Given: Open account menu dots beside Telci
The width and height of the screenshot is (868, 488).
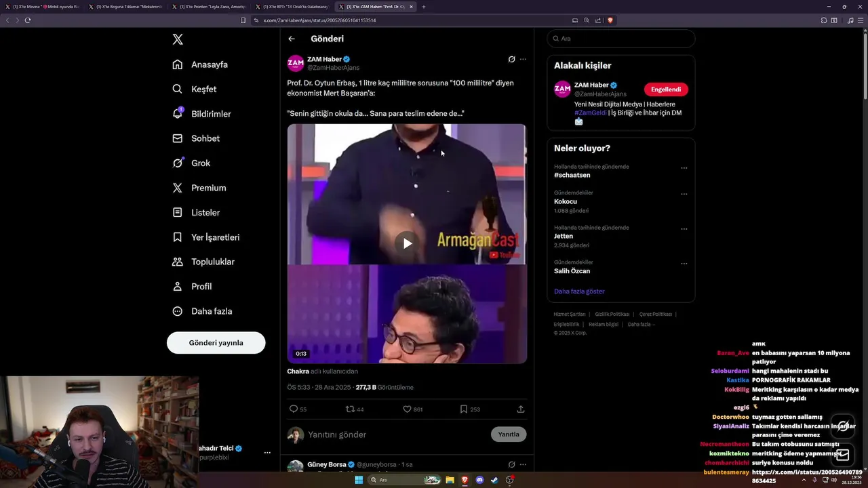Looking at the screenshot, I should [x=267, y=452].
